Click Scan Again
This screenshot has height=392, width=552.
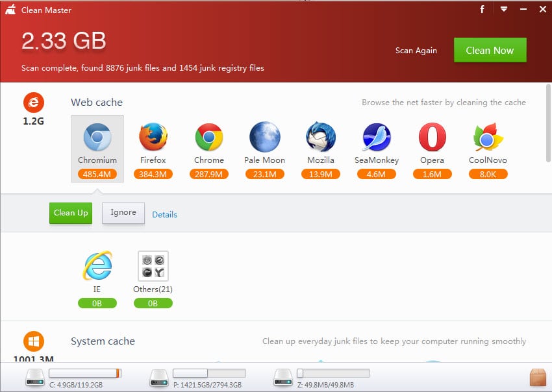point(416,51)
